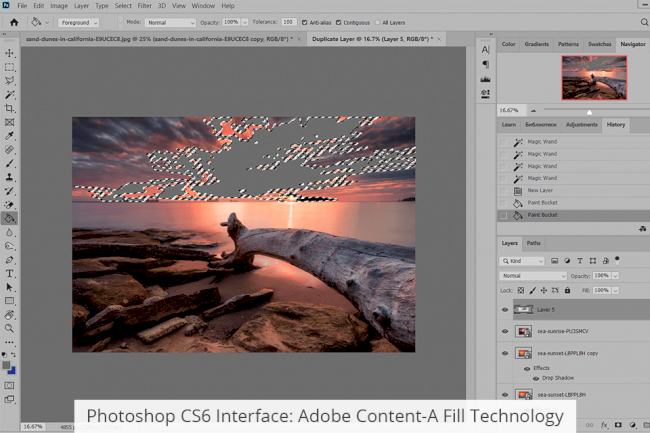The width and height of the screenshot is (650, 433).
Task: Lock all layer attributes padlock
Action: coord(568,290)
